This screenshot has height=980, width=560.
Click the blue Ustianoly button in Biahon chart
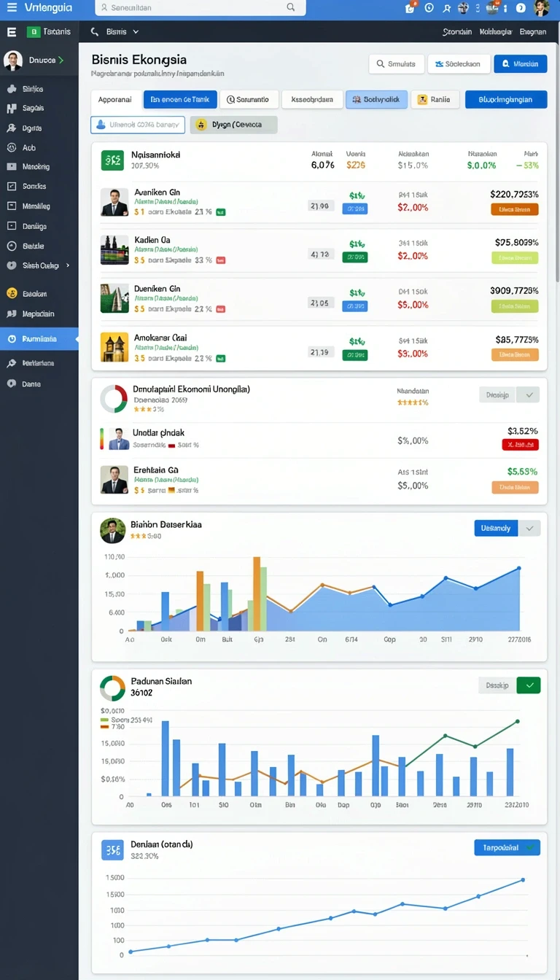496,528
